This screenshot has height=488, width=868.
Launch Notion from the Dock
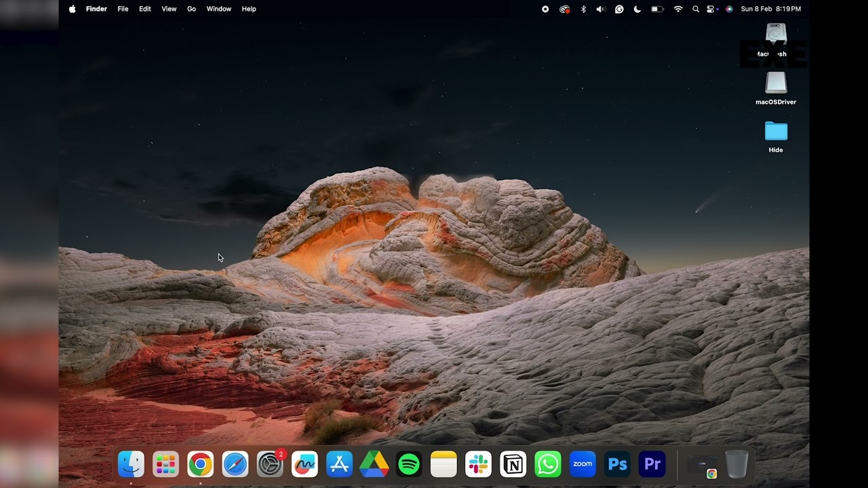(x=513, y=464)
